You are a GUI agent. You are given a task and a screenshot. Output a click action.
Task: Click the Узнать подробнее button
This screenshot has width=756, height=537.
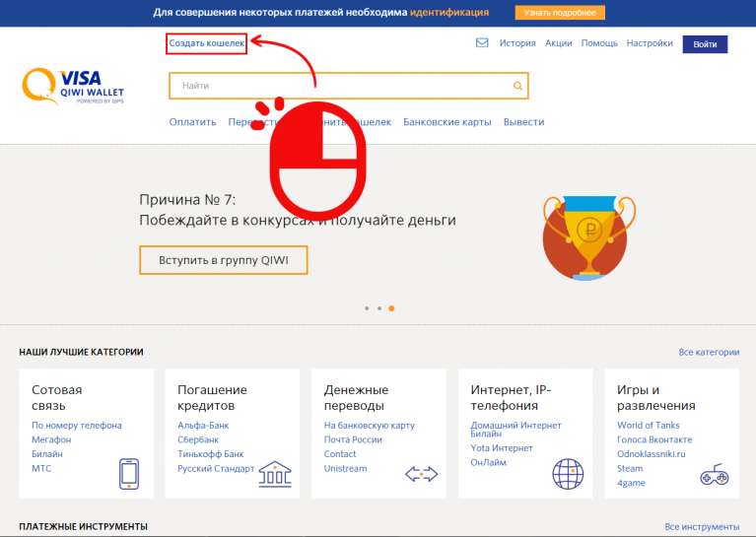click(x=560, y=13)
